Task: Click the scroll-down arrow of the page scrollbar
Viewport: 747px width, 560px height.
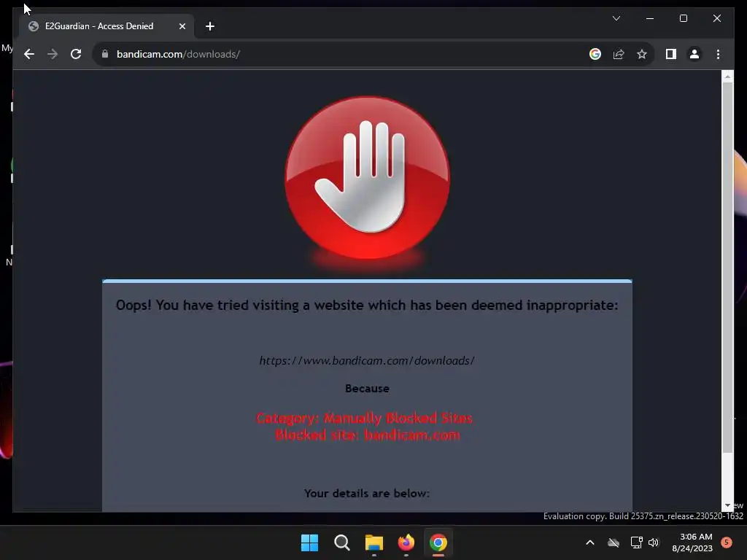Action: (727, 506)
